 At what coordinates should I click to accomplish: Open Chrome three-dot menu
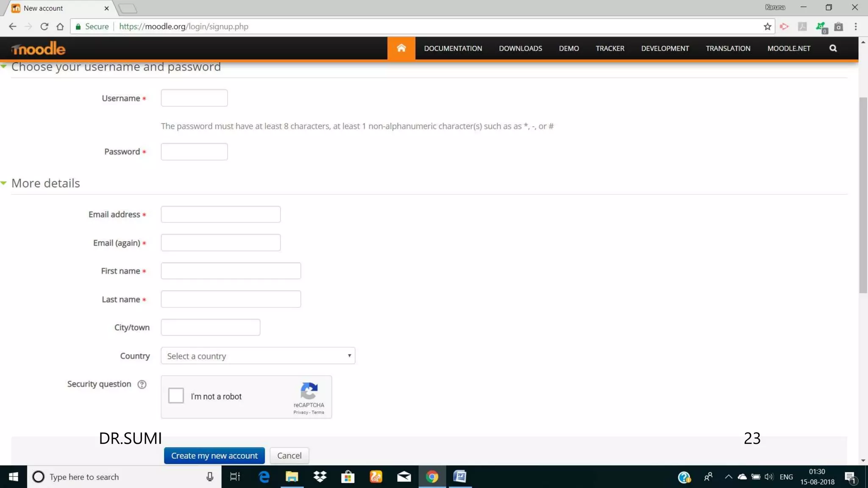[x=856, y=27]
